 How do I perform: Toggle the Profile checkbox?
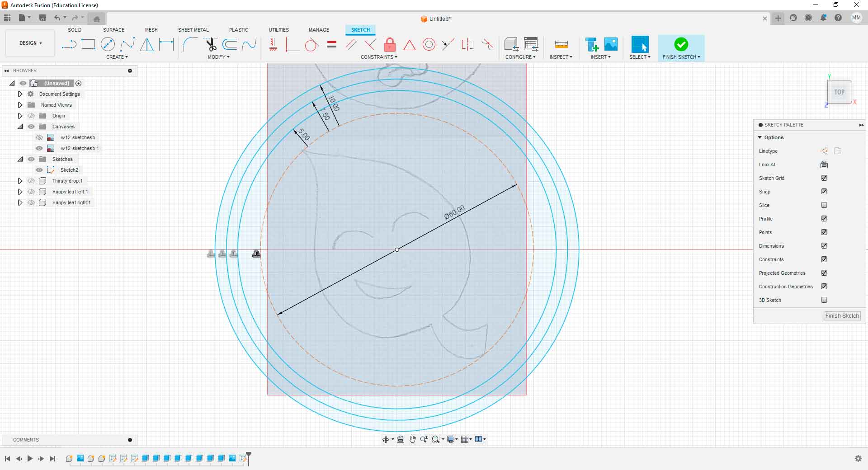(x=824, y=219)
